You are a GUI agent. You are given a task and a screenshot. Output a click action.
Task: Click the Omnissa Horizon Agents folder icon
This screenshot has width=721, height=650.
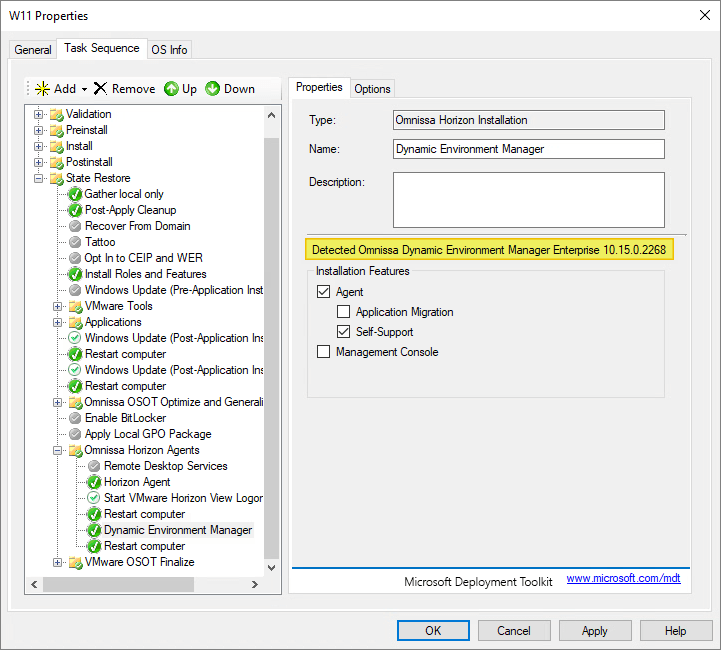point(75,450)
